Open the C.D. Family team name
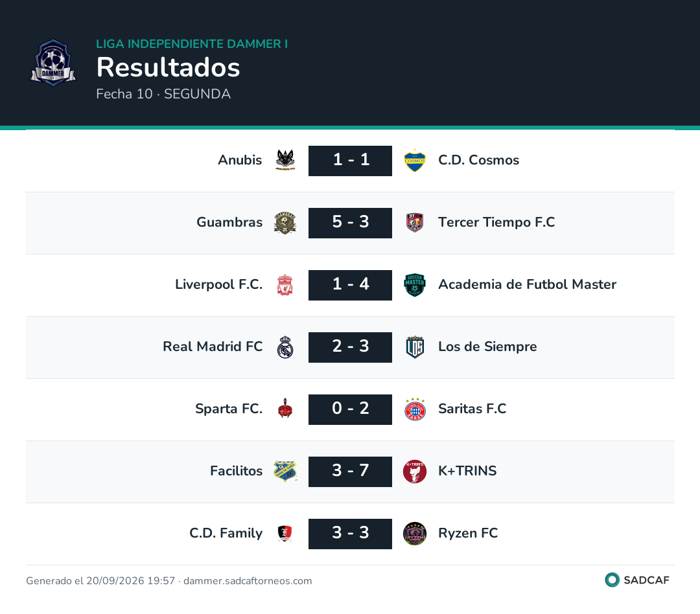Viewport: 700px width, 614px height. [226, 533]
